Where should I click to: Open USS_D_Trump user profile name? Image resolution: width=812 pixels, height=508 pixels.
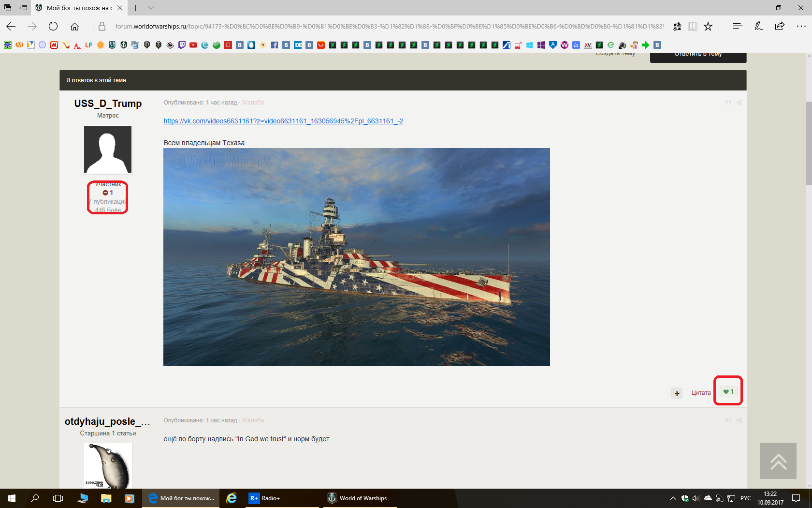[x=108, y=104]
